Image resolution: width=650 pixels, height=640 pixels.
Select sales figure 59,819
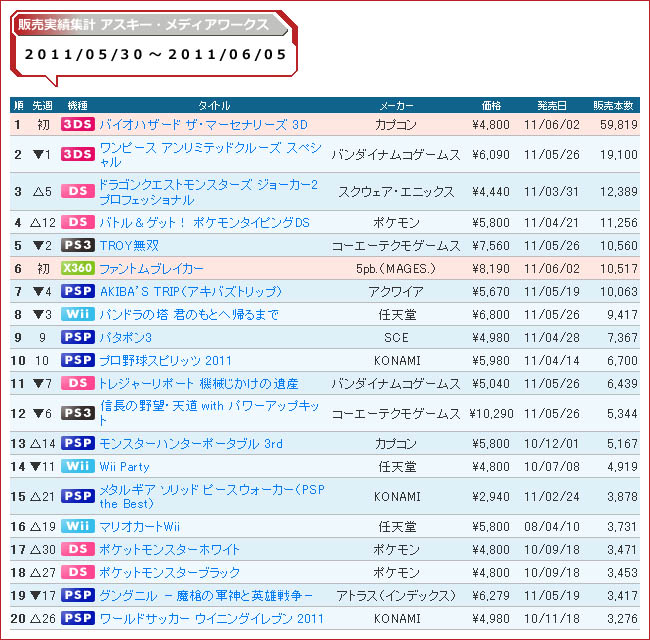pos(618,125)
